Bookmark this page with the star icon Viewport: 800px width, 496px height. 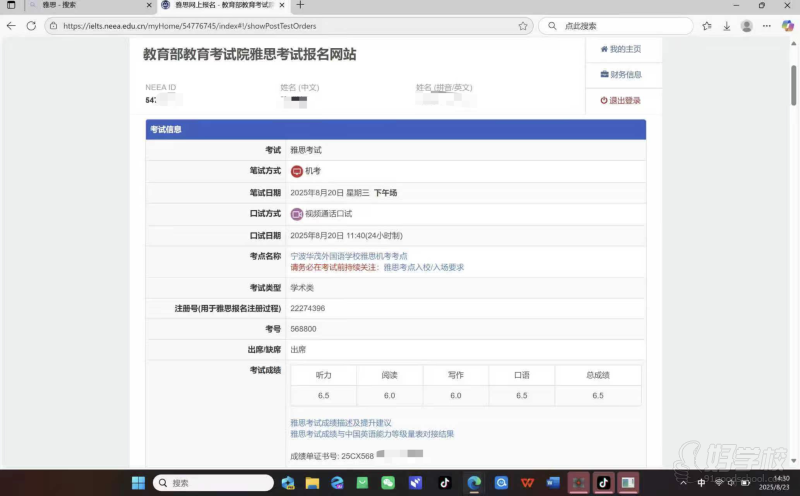707,26
